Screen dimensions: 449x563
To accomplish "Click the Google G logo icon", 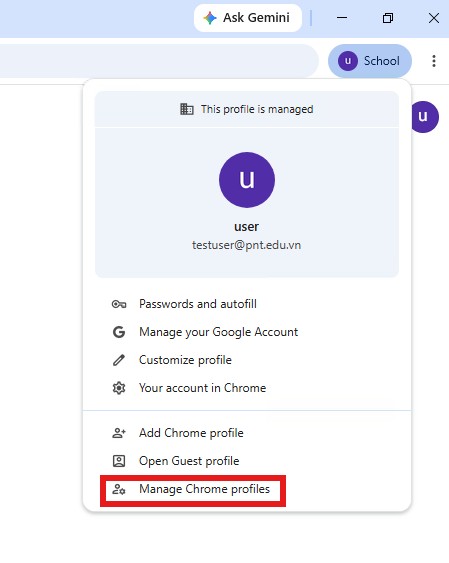I will point(119,332).
